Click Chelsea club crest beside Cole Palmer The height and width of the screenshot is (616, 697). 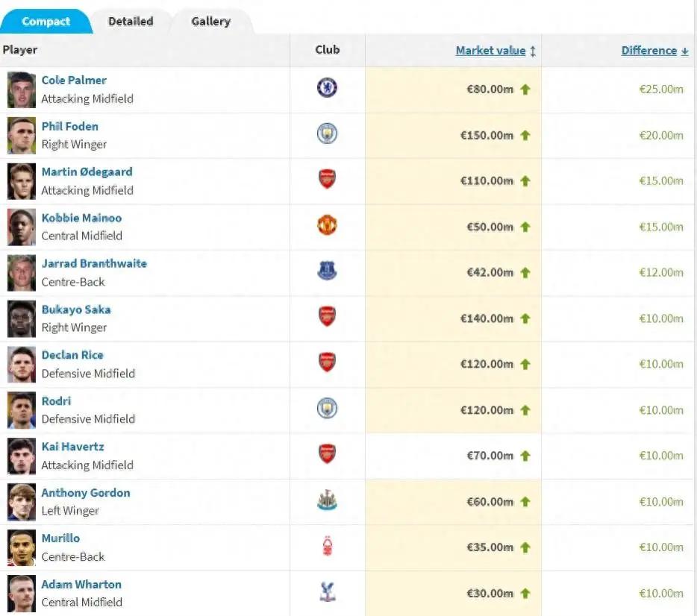[327, 87]
